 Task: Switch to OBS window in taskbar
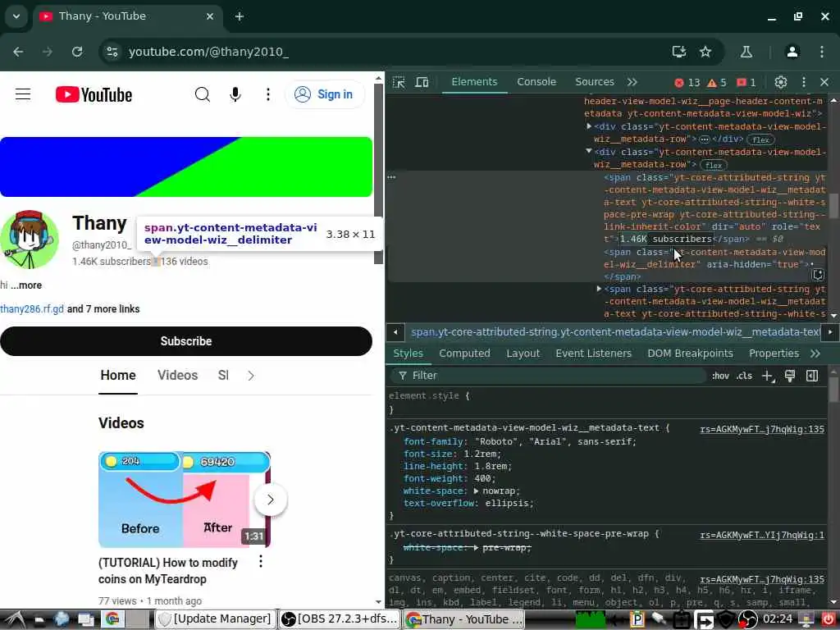(x=340, y=619)
